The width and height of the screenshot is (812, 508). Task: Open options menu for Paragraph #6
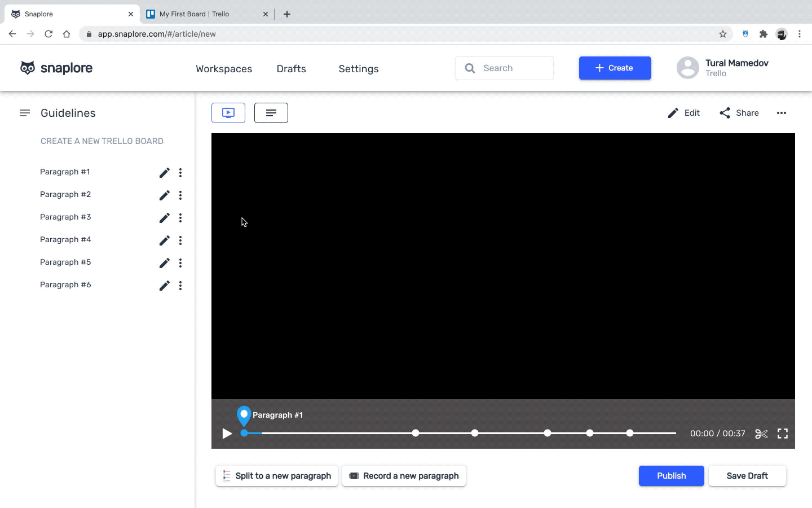tap(180, 286)
